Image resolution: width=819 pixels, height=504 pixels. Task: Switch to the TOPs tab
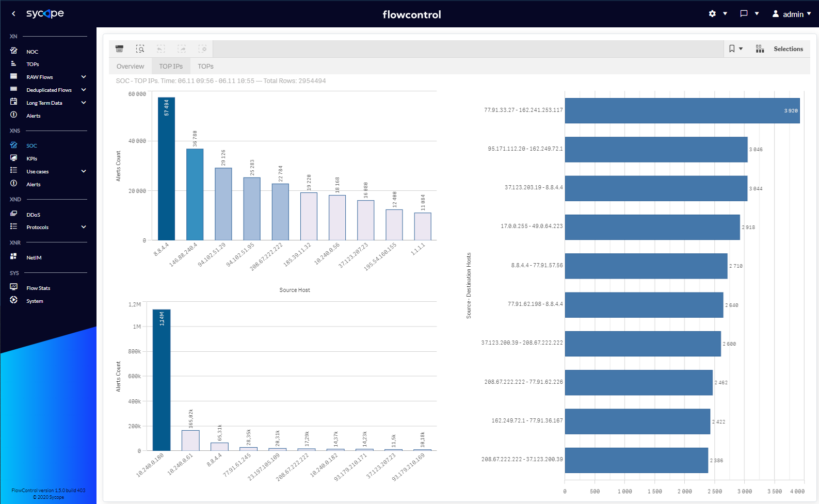[205, 66]
